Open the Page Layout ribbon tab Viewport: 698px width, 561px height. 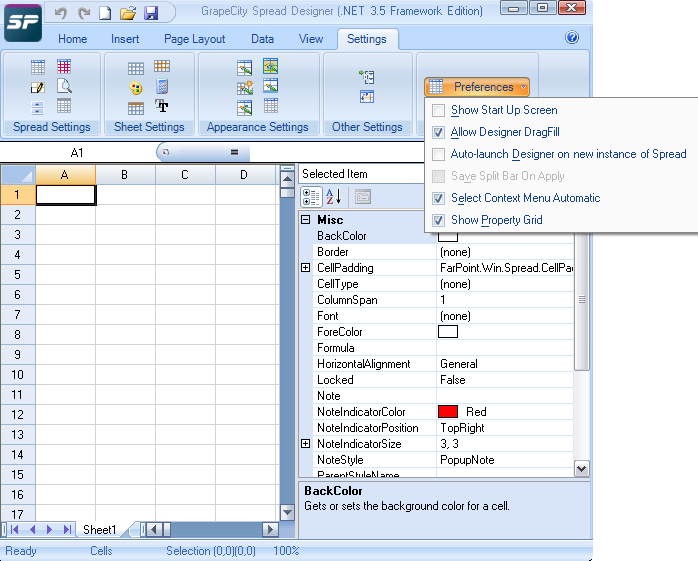click(x=195, y=39)
